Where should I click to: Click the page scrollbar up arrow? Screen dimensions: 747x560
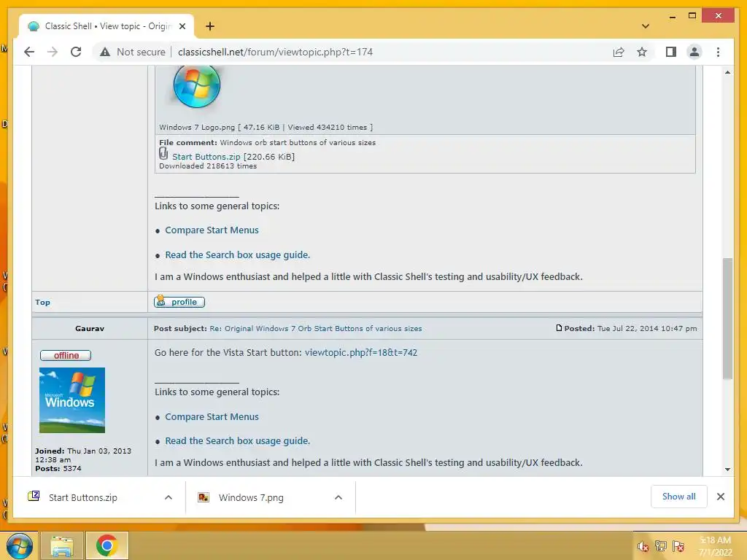point(727,72)
